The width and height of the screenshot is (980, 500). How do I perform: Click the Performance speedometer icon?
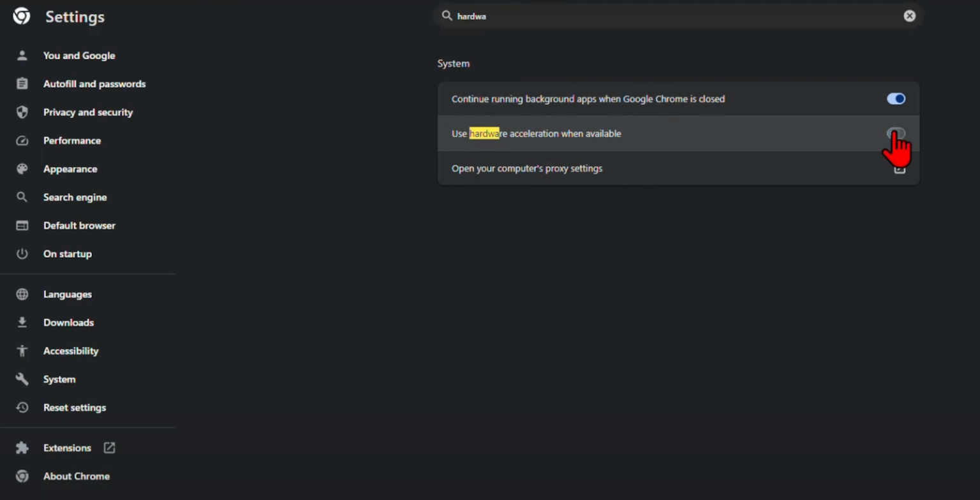tap(22, 140)
